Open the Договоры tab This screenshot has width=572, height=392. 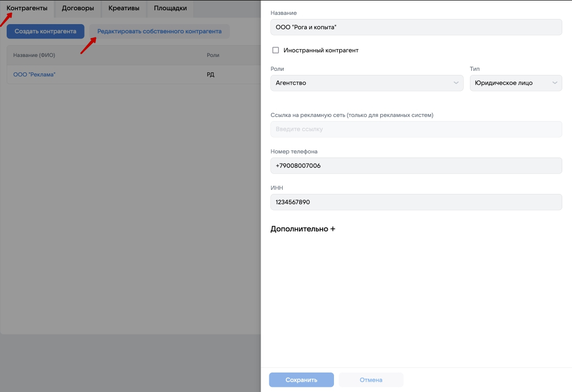pyautogui.click(x=77, y=8)
